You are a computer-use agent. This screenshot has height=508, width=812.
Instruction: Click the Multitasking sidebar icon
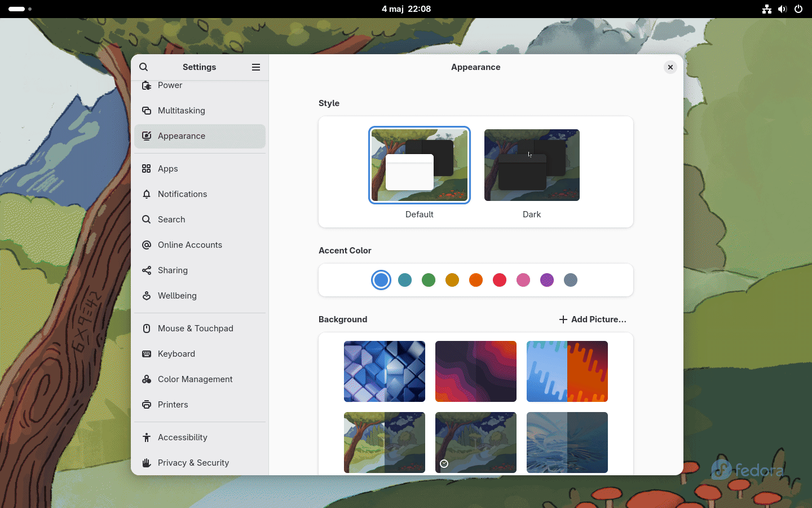pyautogui.click(x=147, y=111)
